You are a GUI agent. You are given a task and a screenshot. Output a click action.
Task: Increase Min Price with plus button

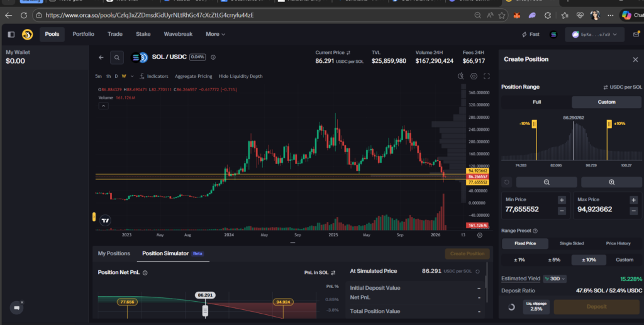(562, 201)
